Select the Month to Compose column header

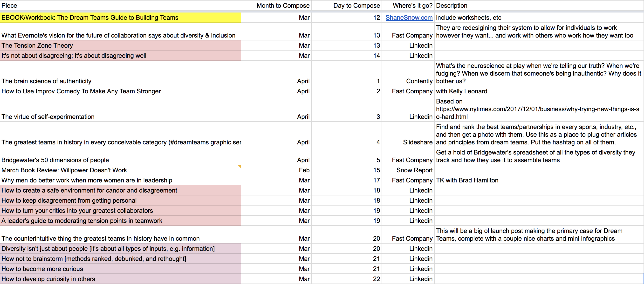pyautogui.click(x=283, y=5)
